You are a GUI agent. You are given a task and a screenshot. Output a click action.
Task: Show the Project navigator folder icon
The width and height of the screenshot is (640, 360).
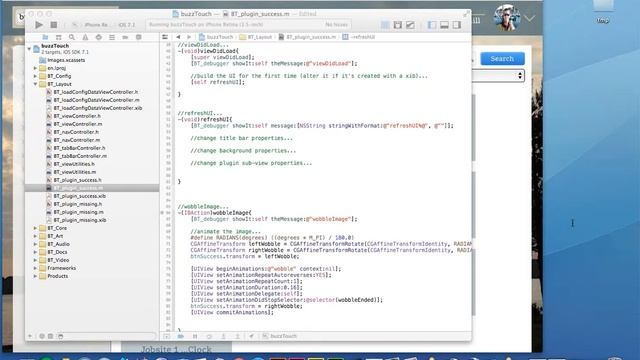(x=45, y=37)
